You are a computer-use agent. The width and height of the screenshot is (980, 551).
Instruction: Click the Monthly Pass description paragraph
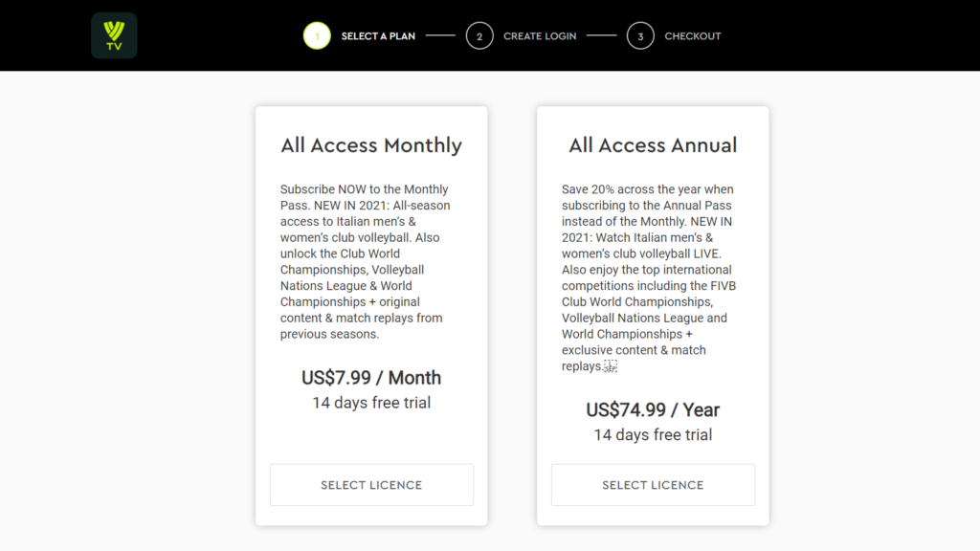pyautogui.click(x=366, y=262)
